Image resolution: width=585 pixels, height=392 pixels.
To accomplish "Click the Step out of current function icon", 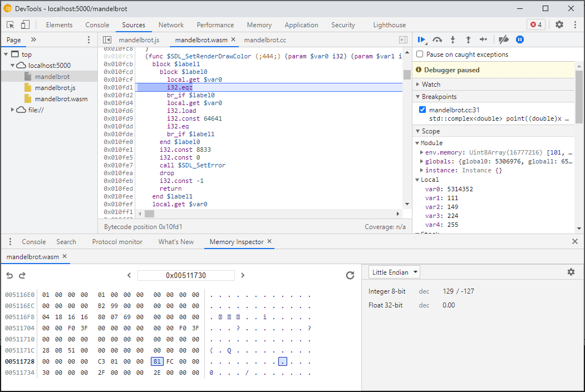I will 468,39.
